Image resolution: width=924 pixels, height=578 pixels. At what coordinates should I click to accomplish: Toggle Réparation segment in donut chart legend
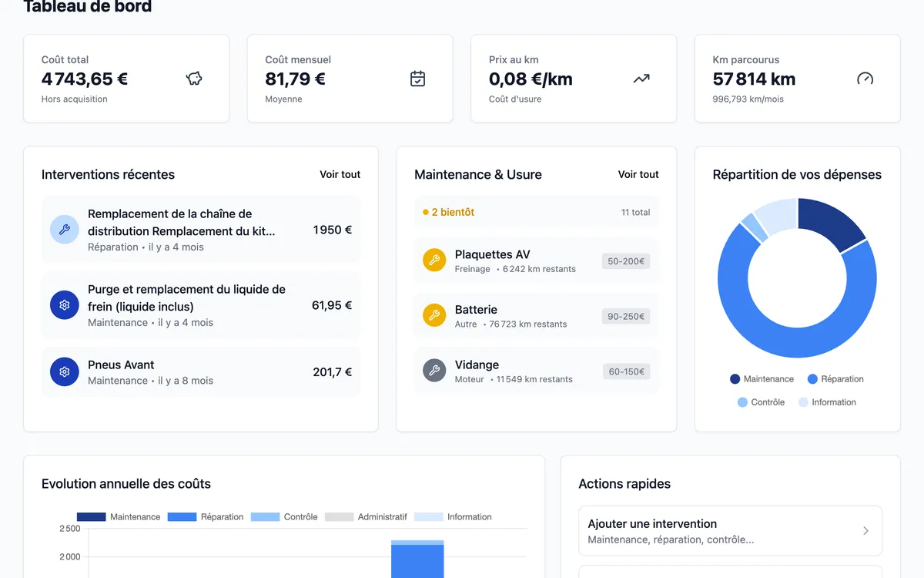click(x=835, y=379)
